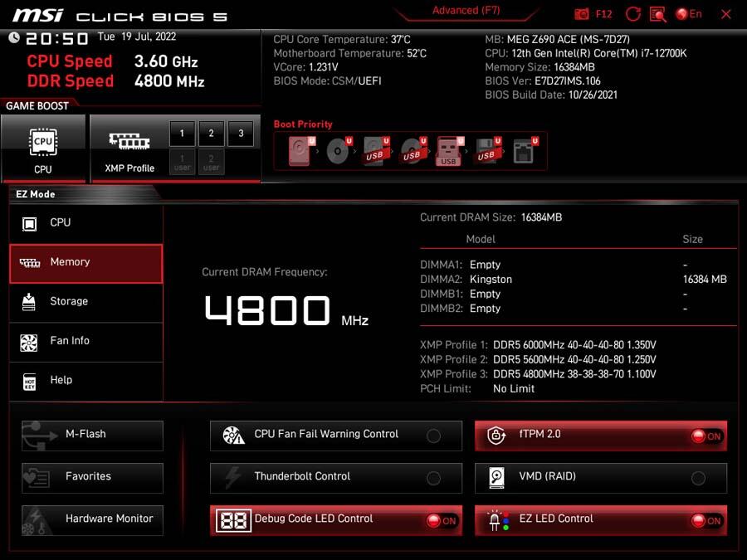The image size is (747, 560).
Task: Select XMP user profile 1
Action: click(x=182, y=162)
